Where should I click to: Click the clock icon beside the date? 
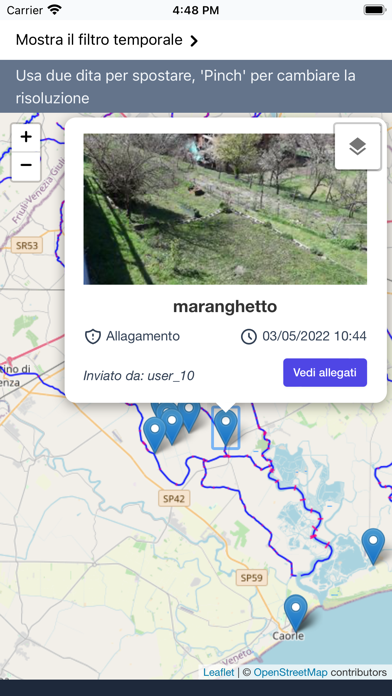click(249, 336)
